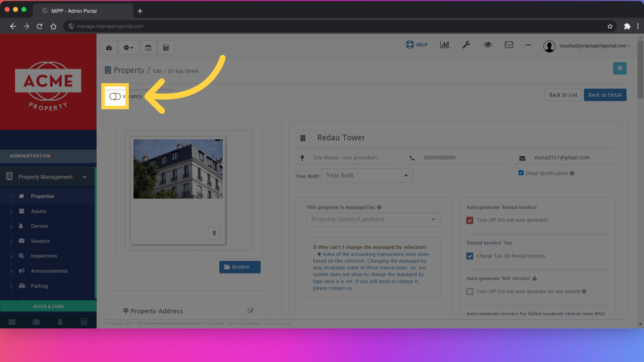
Task: Open the three-dots more menu
Action: pyautogui.click(x=528, y=45)
